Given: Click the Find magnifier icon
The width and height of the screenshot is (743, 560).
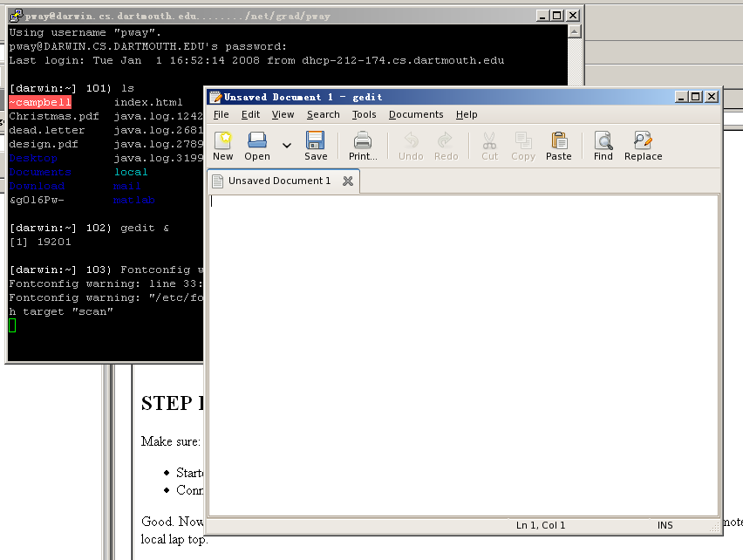Looking at the screenshot, I should tap(603, 145).
